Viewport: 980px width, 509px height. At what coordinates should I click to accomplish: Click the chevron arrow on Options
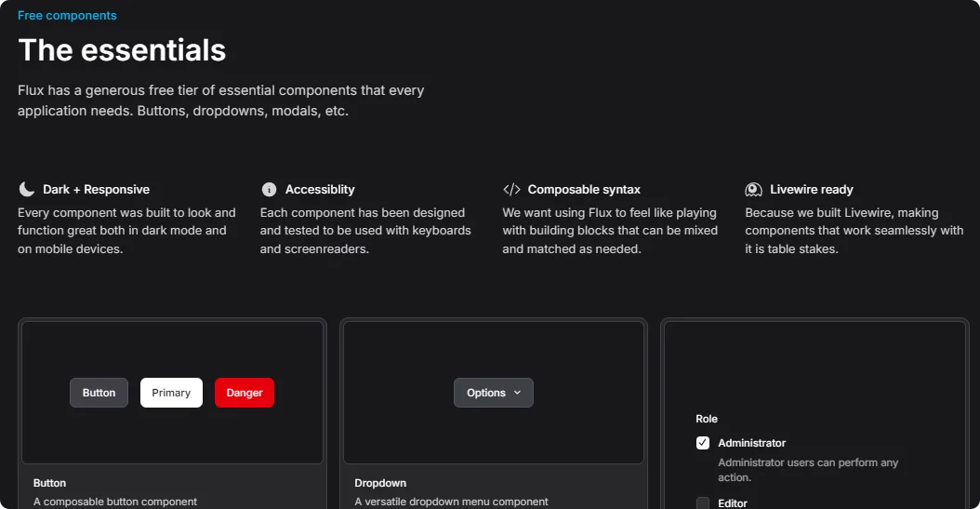518,393
